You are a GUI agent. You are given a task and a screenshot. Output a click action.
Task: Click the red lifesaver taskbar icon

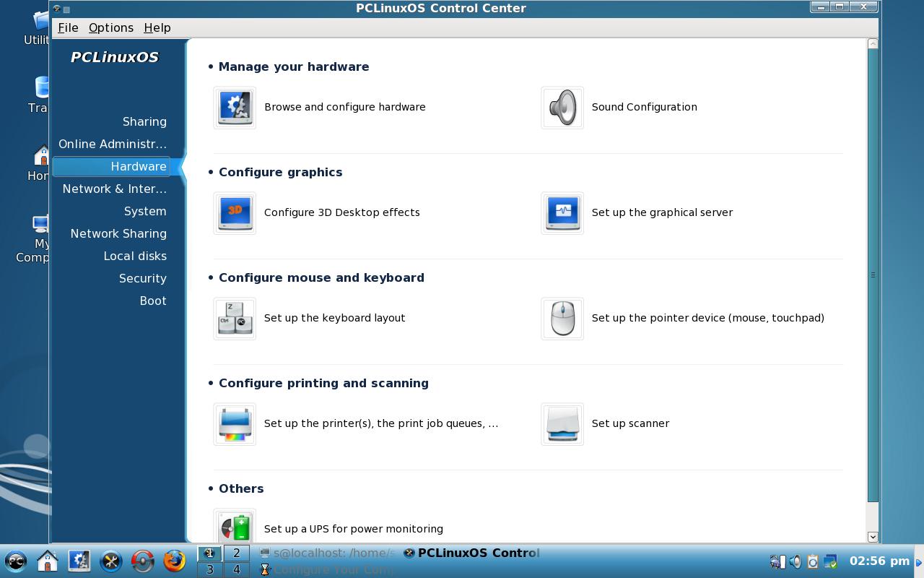click(x=143, y=561)
